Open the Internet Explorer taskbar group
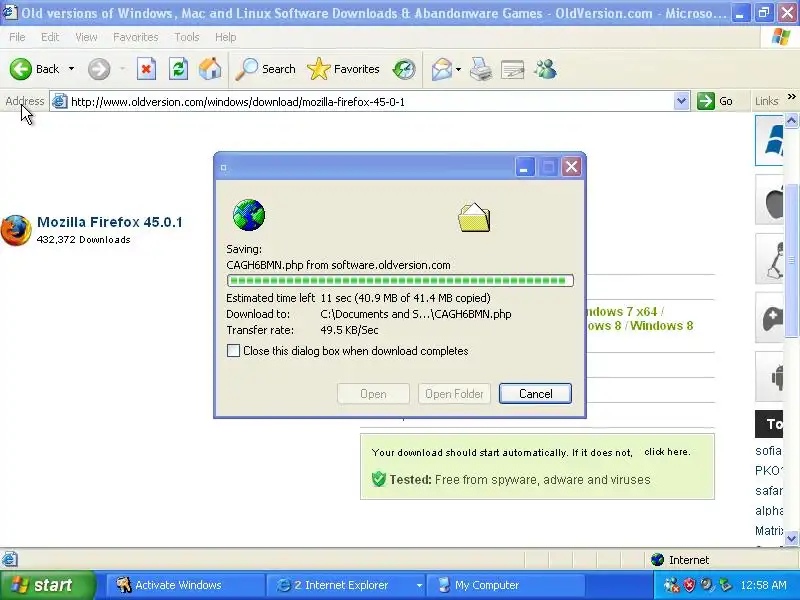The width and height of the screenshot is (800, 600). click(x=345, y=585)
